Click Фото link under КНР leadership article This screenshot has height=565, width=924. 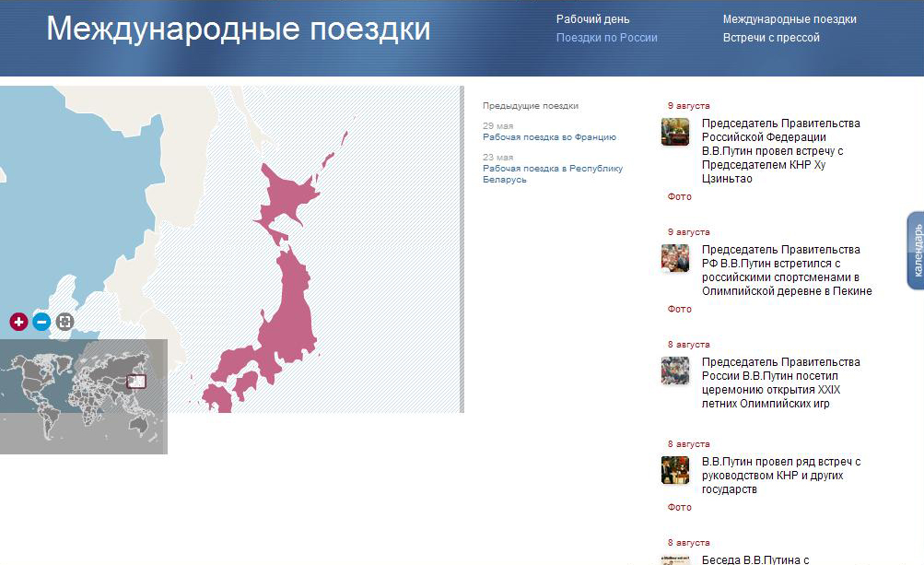point(679,508)
